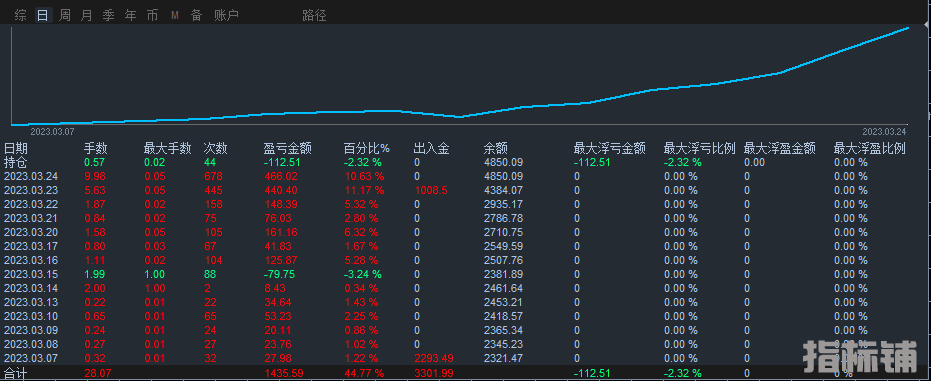Open the 账户 account tab
The height and width of the screenshot is (381, 931).
[226, 15]
